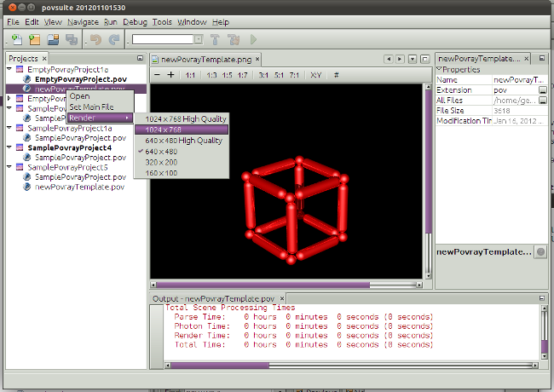The height and width of the screenshot is (392, 554).
Task: Click the Open Project toolbar icon
Action: coord(53,39)
